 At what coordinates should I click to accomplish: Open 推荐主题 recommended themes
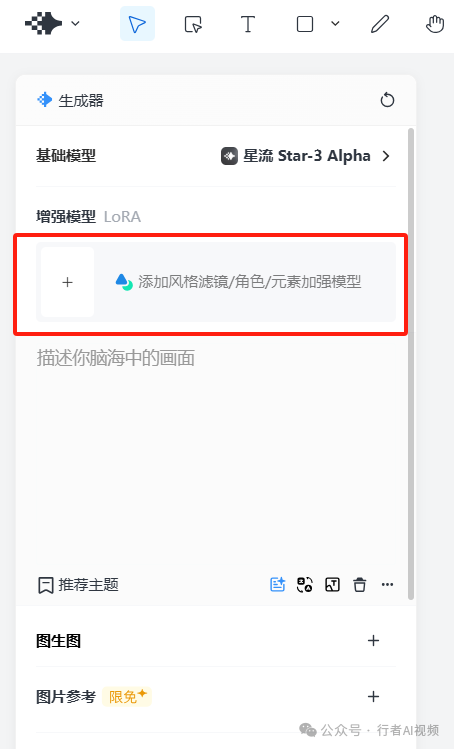pyautogui.click(x=78, y=585)
